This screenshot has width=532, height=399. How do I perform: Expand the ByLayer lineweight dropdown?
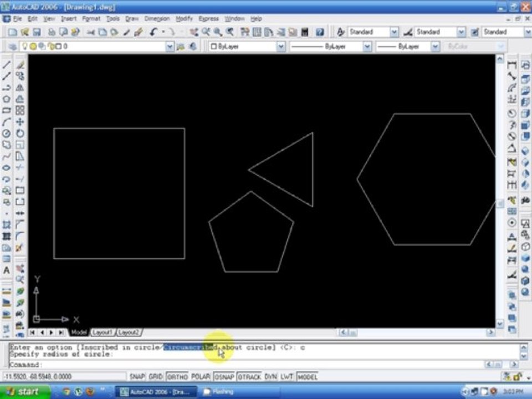tap(436, 47)
